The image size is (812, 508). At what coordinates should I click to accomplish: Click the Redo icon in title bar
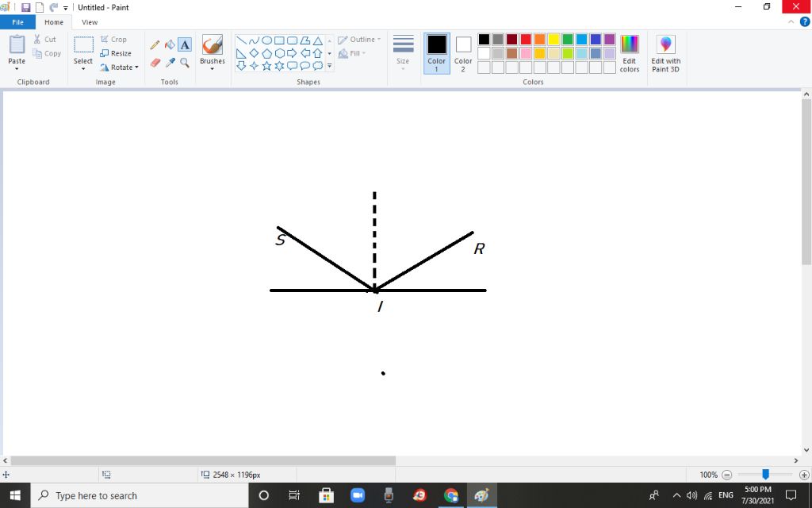(x=53, y=8)
